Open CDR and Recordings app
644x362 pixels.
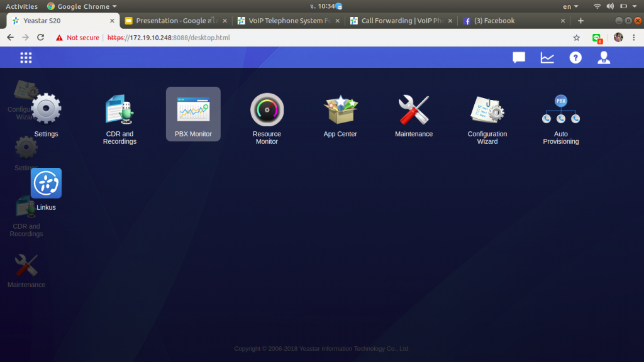click(x=119, y=109)
